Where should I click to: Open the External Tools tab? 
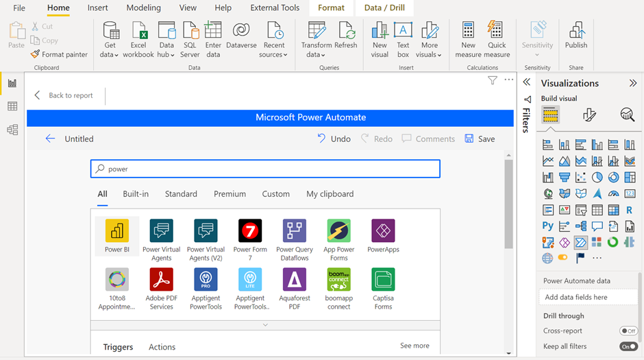point(275,8)
